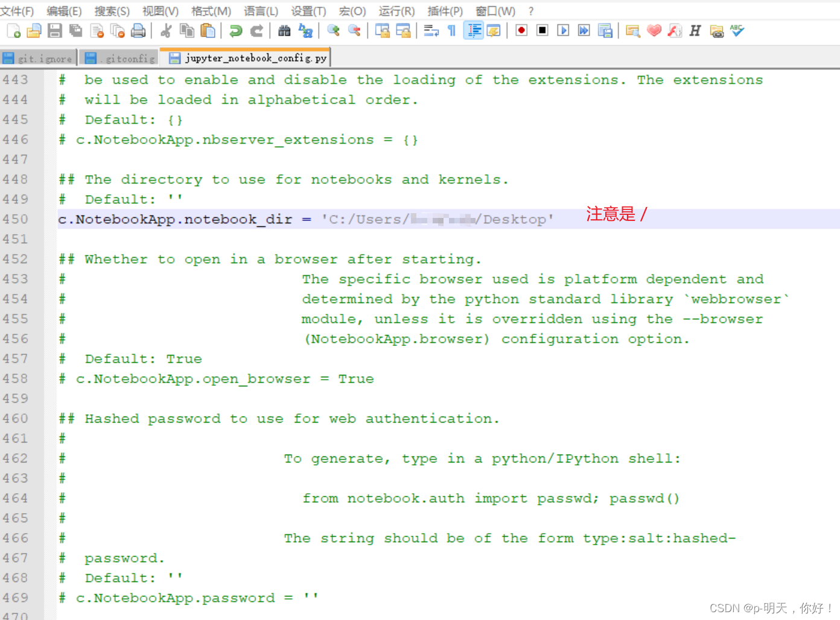Image resolution: width=840 pixels, height=620 pixels.
Task: Run spell check with the ABC icon
Action: pyautogui.click(x=737, y=31)
